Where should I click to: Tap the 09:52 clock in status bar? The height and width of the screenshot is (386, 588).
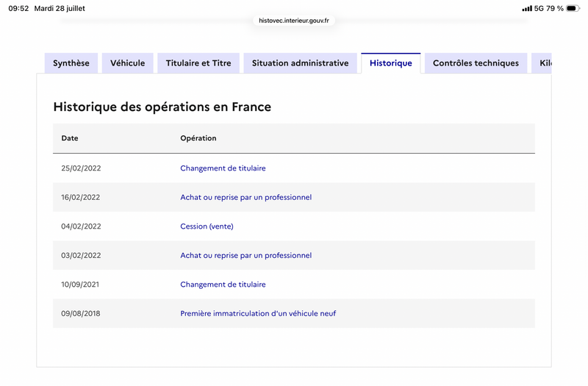[x=18, y=8]
